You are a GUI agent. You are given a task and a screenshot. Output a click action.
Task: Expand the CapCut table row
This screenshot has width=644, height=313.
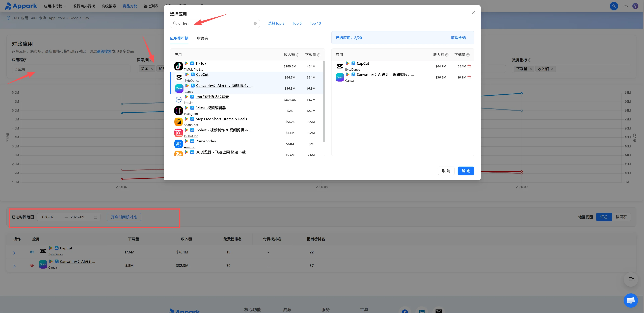coord(14,253)
